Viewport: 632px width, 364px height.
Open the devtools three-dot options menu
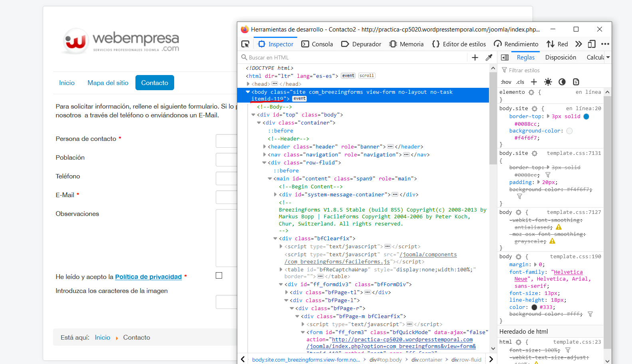click(x=605, y=44)
